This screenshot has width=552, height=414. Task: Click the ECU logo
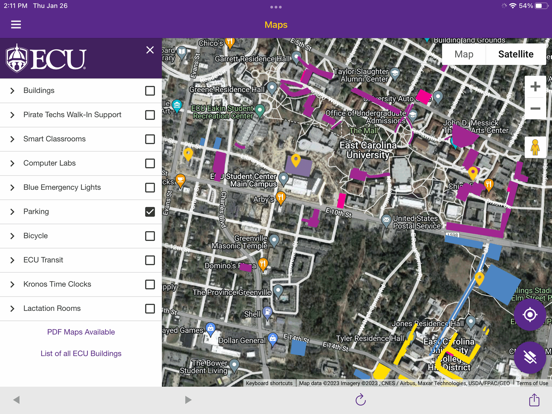(46, 58)
